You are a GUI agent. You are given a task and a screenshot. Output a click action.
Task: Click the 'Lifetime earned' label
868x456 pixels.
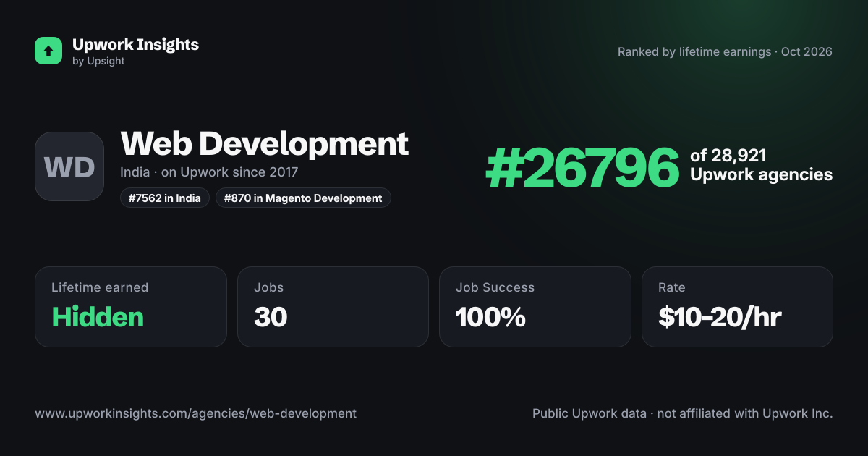(100, 287)
